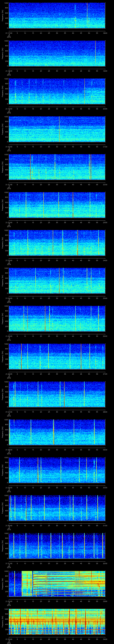Screen dimensions: 114x644
Task: Click the 21:17:00 start time label
Action: tap(9, 33)
